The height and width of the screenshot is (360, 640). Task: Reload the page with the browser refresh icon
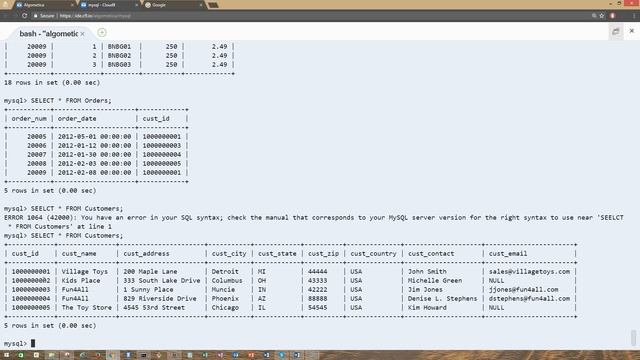coord(24,16)
